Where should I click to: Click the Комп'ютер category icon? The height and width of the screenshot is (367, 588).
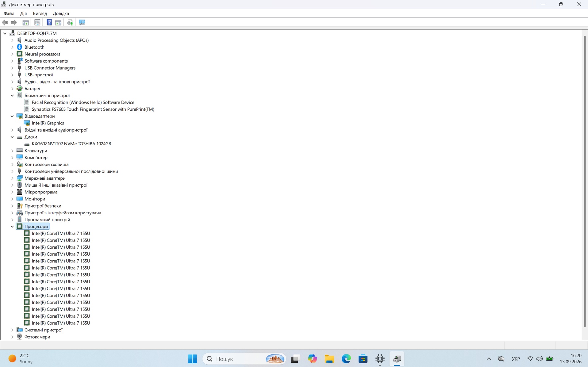click(x=19, y=157)
